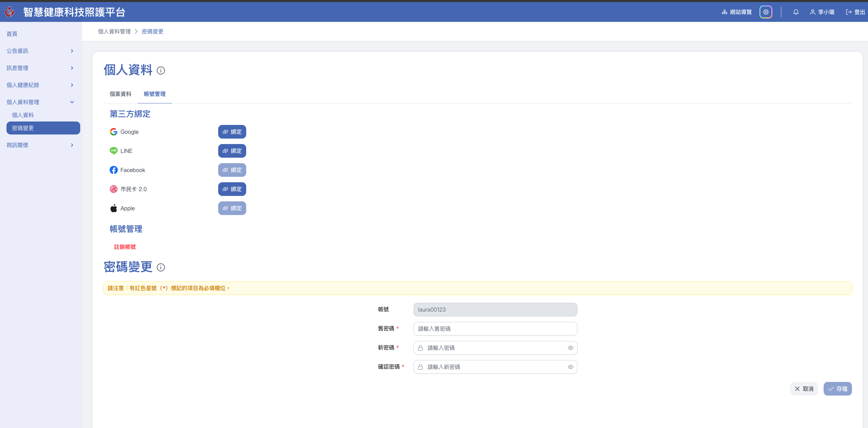Select 個人資料 in the sidebar submenu
The width and height of the screenshot is (868, 428).
click(x=23, y=115)
